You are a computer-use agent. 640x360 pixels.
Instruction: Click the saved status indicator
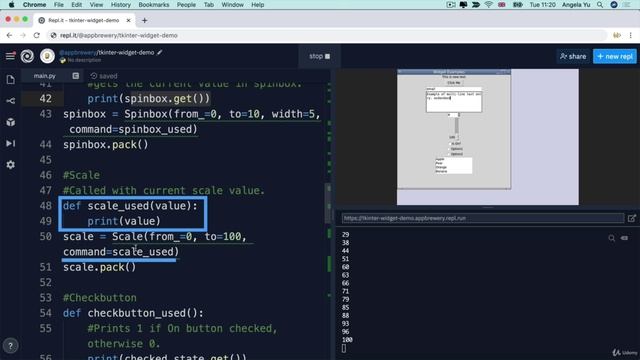(104, 76)
